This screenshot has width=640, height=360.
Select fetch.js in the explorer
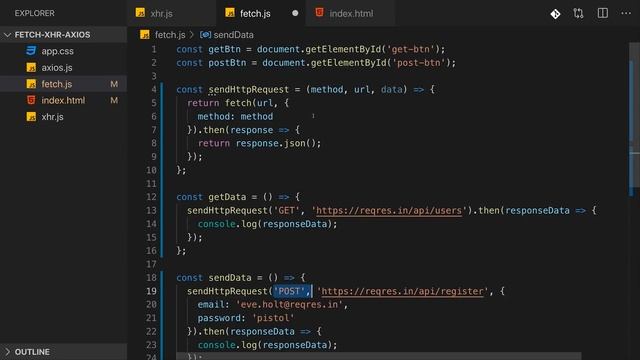63,84
